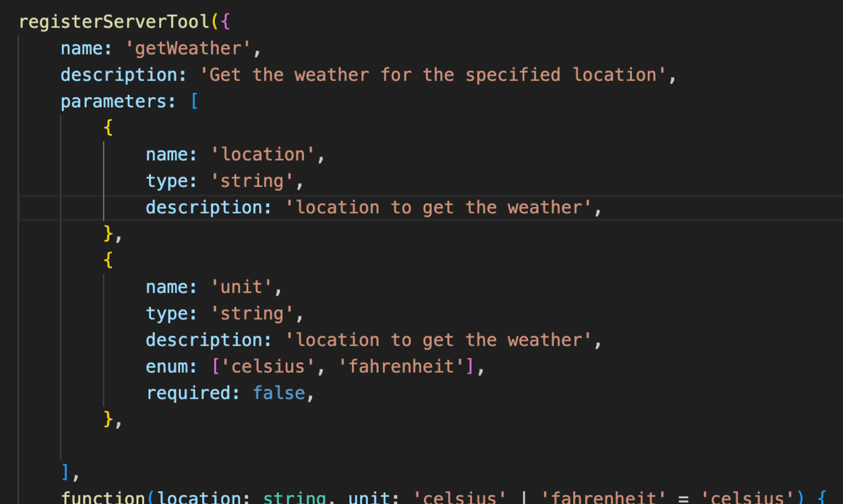Click the parameters property key

[114, 101]
